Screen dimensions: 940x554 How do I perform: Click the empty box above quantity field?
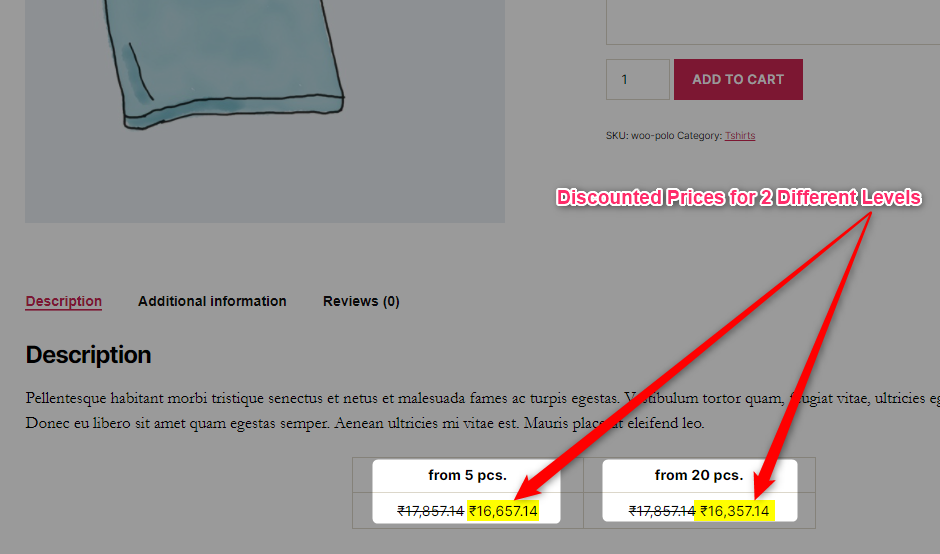pyautogui.click(x=773, y=22)
